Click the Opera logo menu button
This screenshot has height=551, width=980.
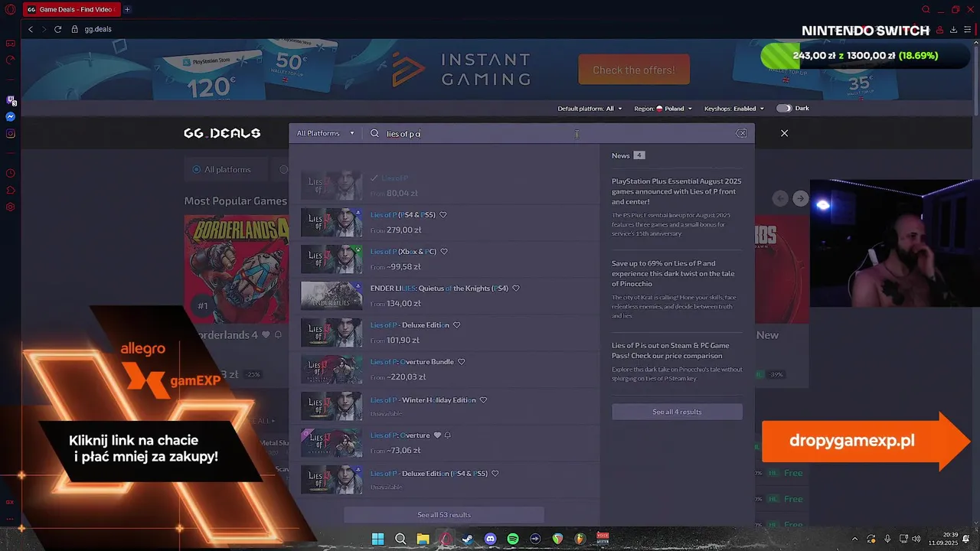point(11,9)
